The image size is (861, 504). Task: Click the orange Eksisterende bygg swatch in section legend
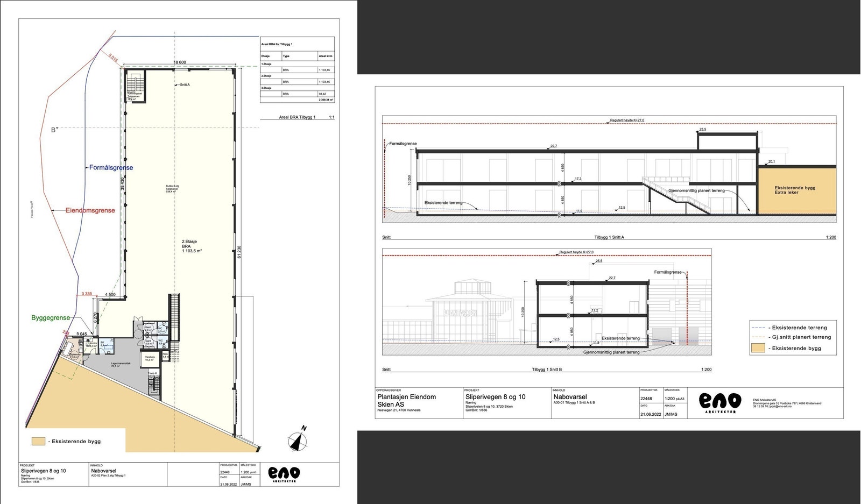[x=758, y=348]
